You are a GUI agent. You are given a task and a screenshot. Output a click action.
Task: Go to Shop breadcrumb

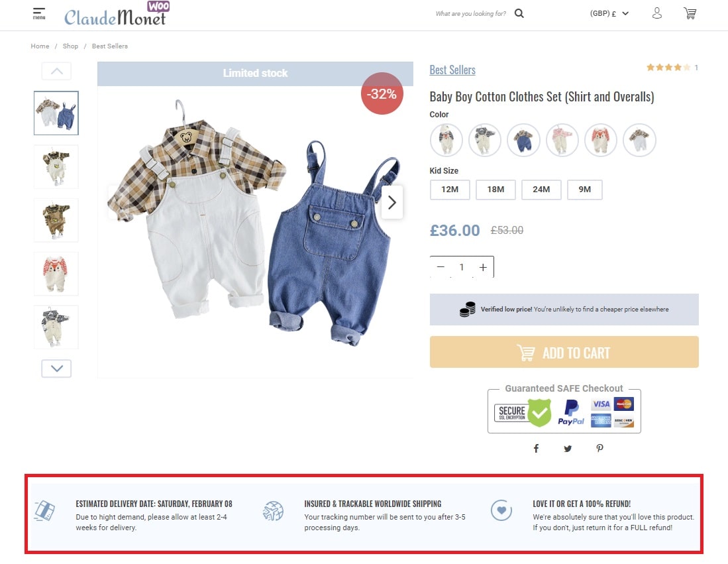tap(71, 46)
